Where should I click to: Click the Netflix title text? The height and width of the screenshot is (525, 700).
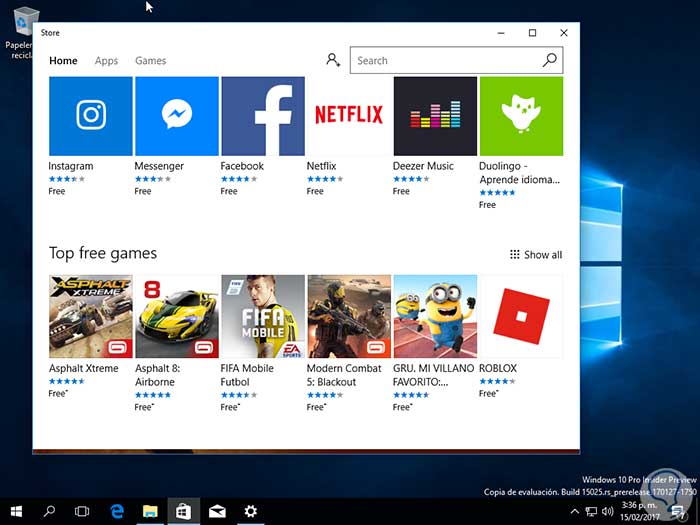pos(321,166)
